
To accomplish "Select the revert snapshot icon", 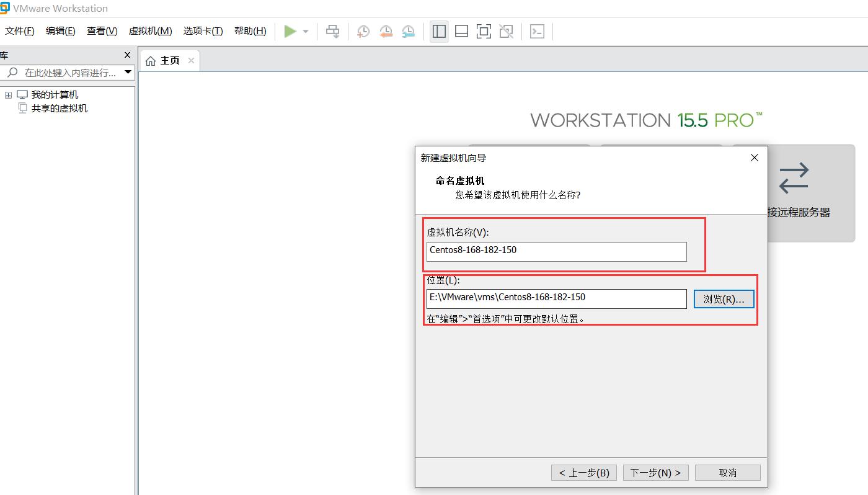I will pyautogui.click(x=386, y=31).
